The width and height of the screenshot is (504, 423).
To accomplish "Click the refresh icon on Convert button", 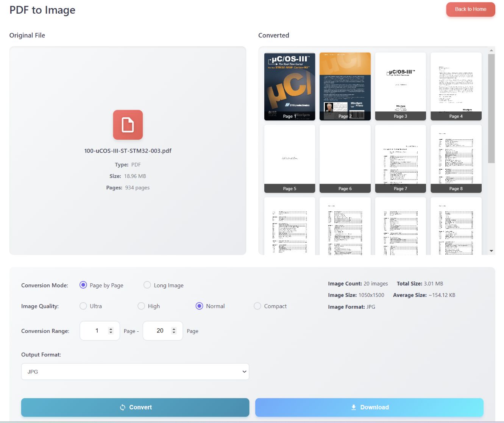I will tap(123, 407).
